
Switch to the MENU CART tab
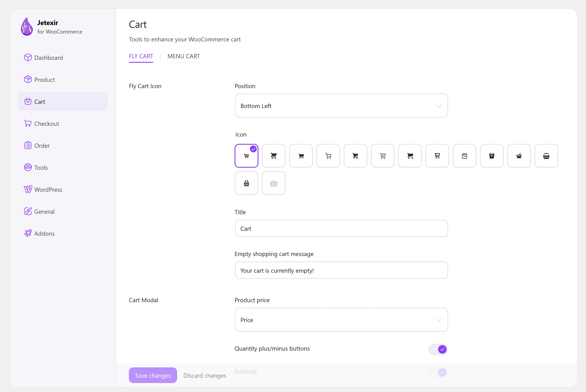click(x=184, y=56)
